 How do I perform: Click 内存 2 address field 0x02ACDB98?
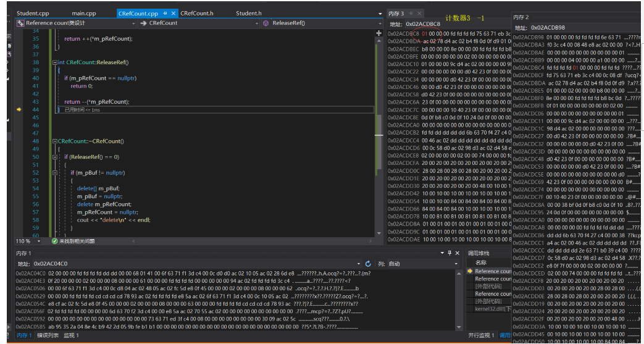tap(586, 28)
